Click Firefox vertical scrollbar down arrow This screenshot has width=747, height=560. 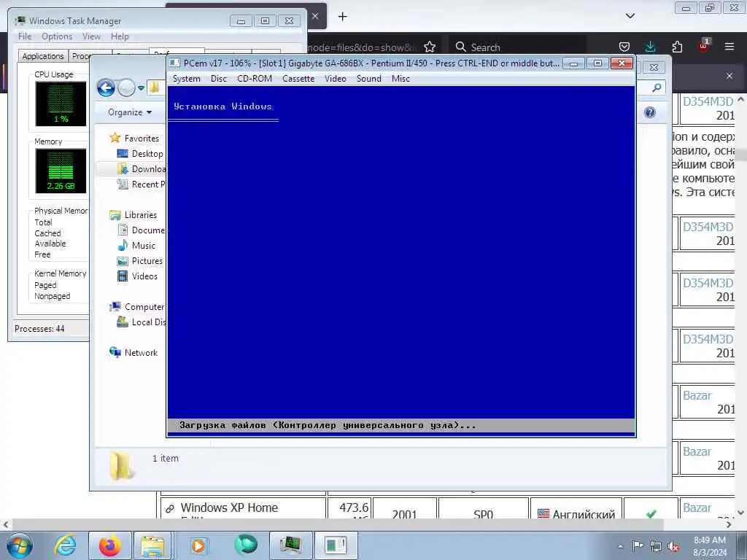[741, 513]
